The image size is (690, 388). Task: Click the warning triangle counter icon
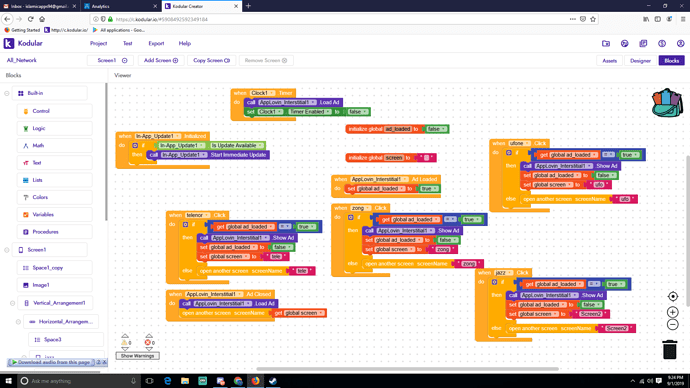125,342
